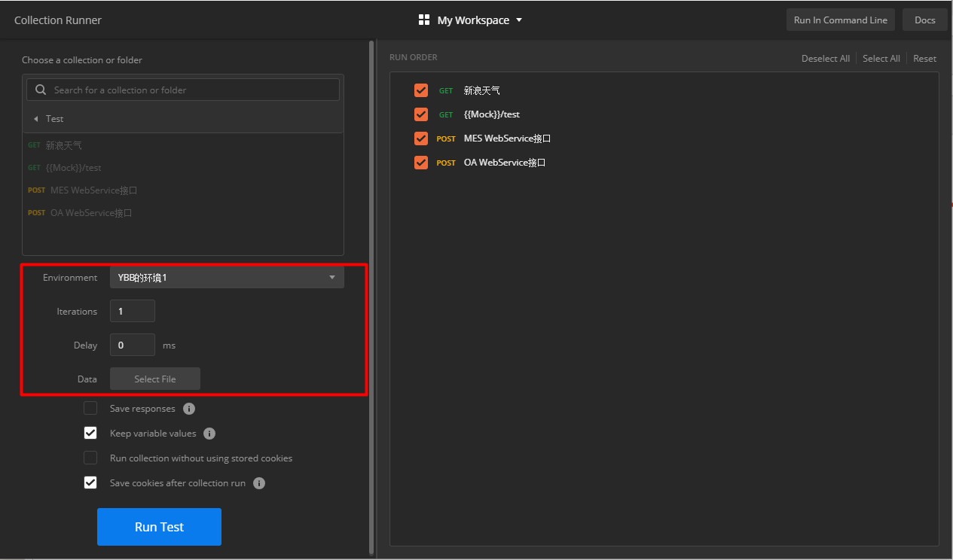Collapse the Test collection back arrow
The height and width of the screenshot is (560, 953).
coord(35,119)
